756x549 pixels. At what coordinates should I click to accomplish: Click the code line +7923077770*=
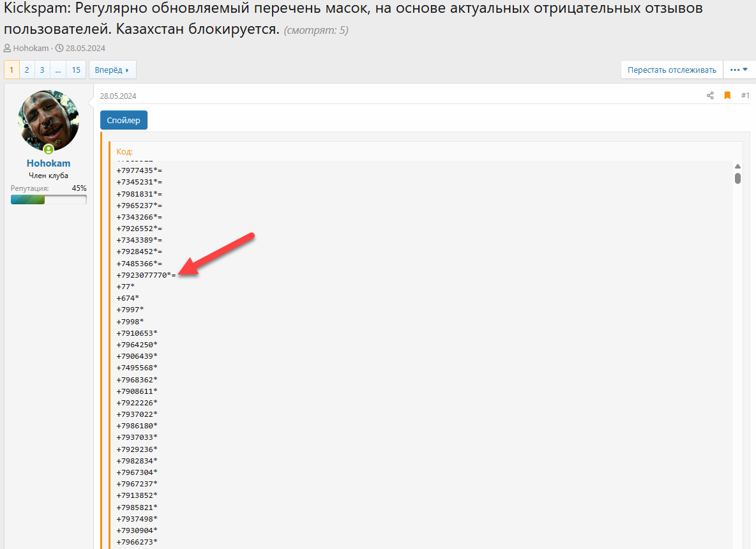[x=146, y=275]
